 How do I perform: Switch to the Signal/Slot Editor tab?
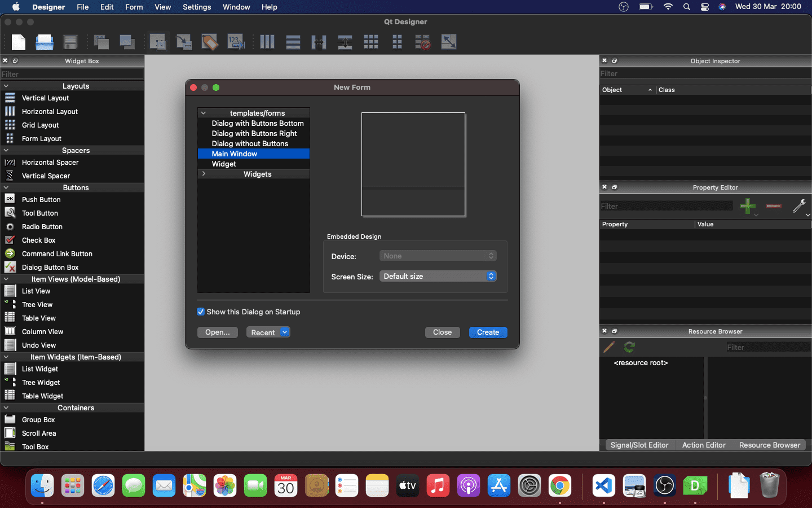click(639, 445)
